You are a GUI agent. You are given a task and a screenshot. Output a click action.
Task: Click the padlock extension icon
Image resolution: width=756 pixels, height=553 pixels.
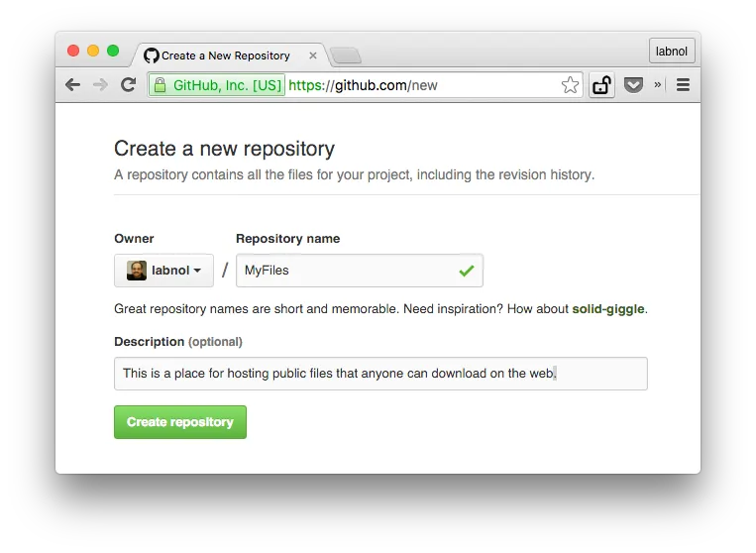[601, 85]
